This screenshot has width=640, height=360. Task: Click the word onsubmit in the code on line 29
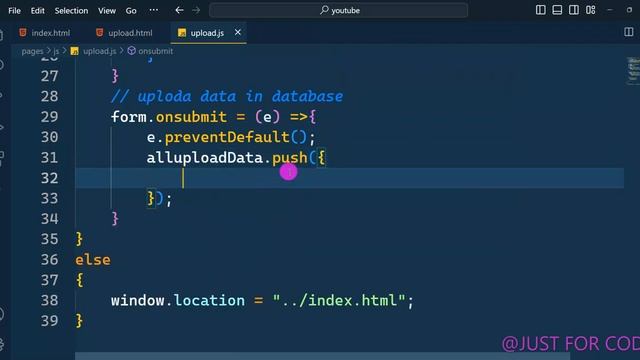click(191, 117)
